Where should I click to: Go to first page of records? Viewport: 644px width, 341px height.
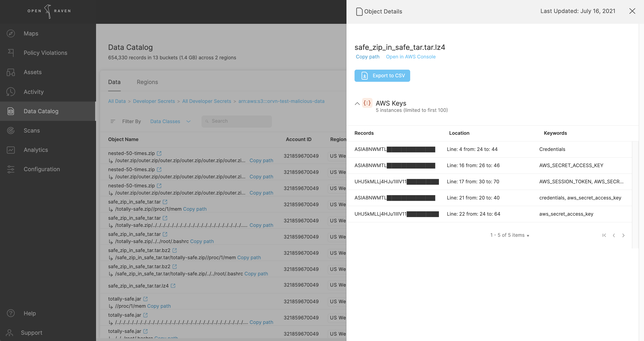point(604,235)
